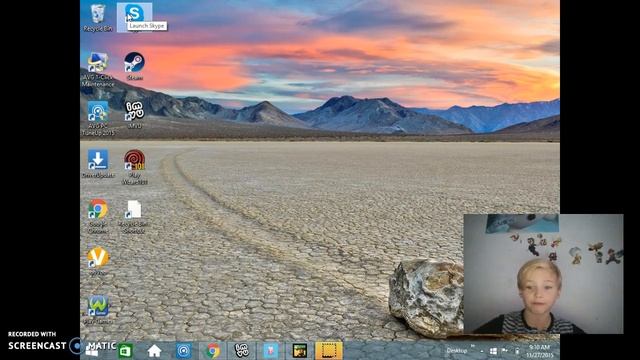This screenshot has height=360, width=640.
Task: Open the red spiral Play desktop shortcut
Action: click(x=134, y=167)
